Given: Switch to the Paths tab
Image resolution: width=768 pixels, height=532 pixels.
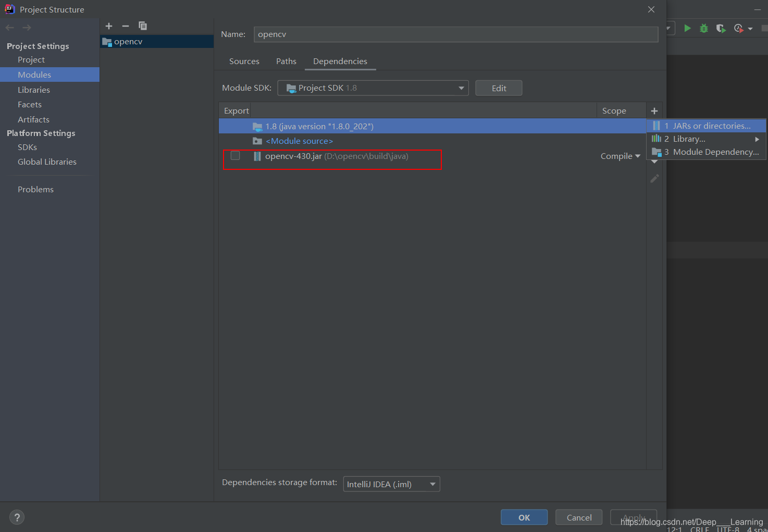Looking at the screenshot, I should click(x=286, y=61).
